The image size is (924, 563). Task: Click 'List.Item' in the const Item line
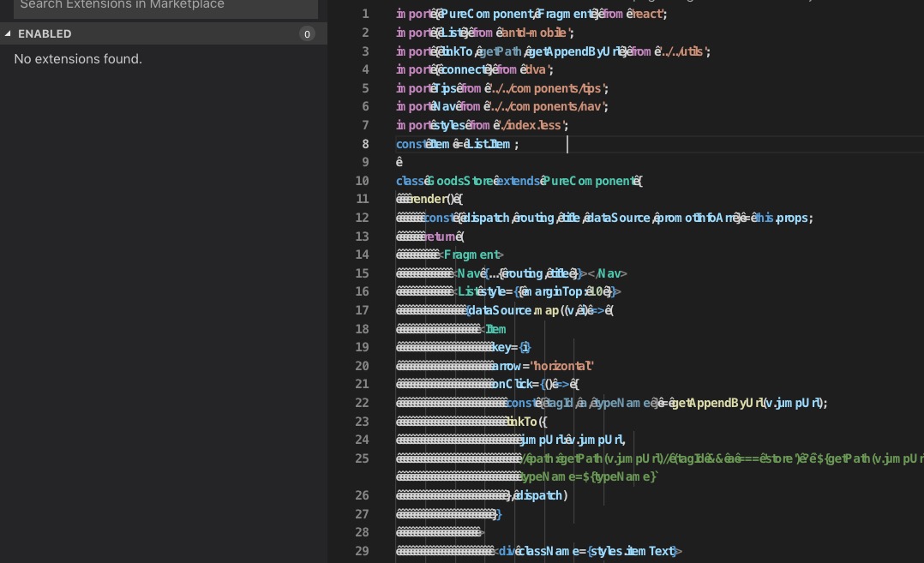(489, 144)
